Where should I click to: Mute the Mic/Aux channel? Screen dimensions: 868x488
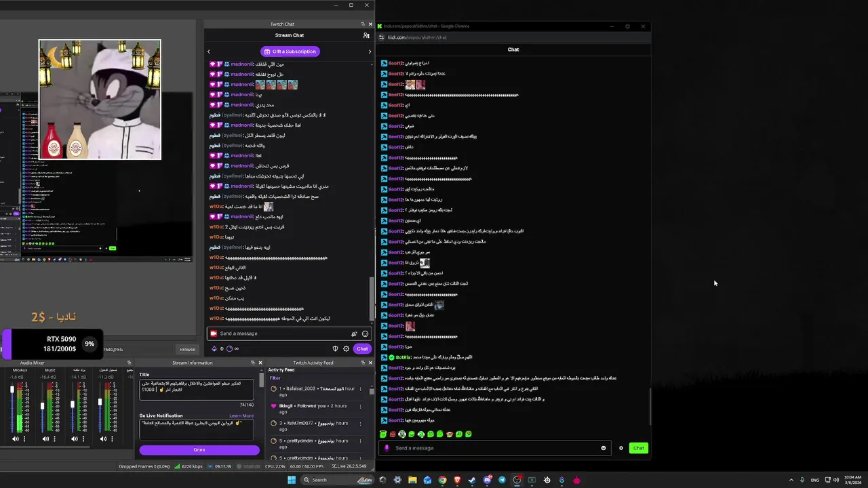(15, 439)
